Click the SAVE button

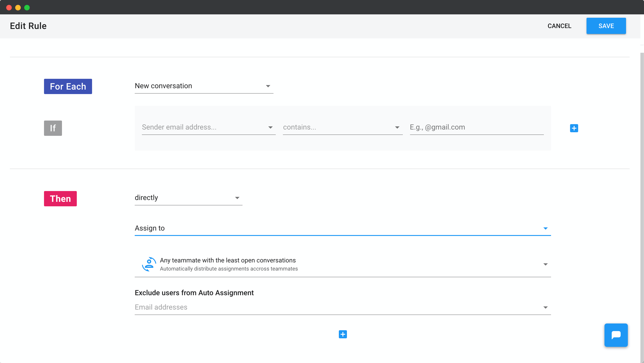click(x=606, y=26)
